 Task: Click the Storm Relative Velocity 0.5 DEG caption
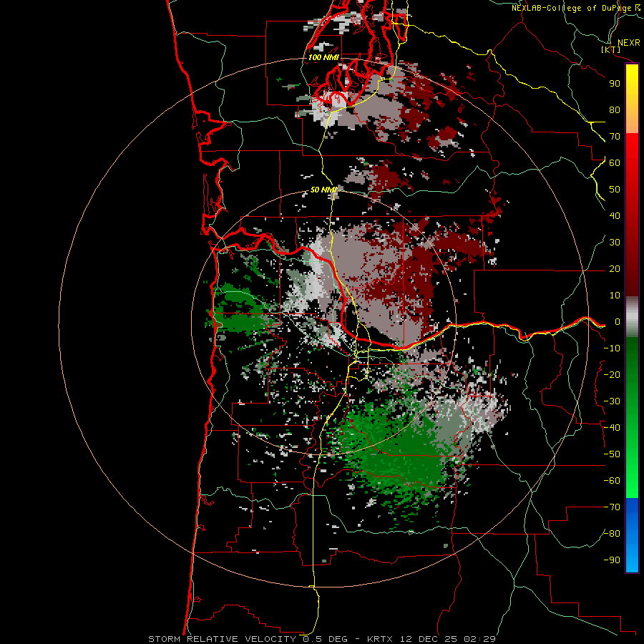point(248,639)
